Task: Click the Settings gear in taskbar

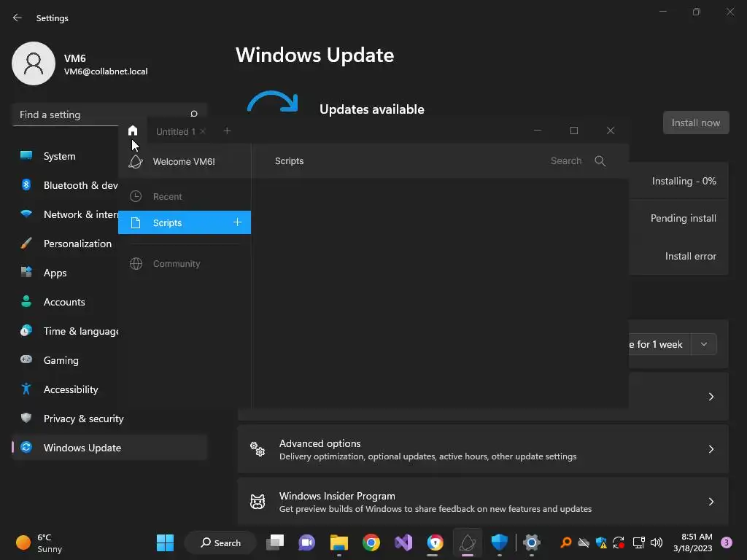Action: [532, 542]
